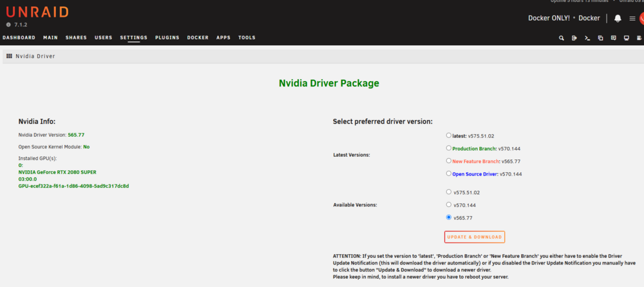Click the 'Nvidia Info:' heading

(37, 122)
